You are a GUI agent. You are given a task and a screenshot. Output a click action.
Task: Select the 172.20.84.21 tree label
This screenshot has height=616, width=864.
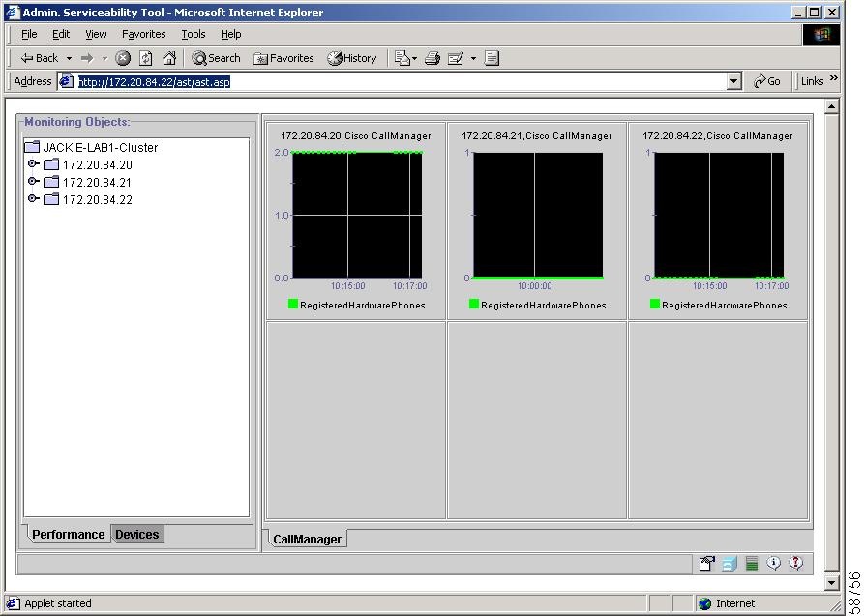click(98, 183)
